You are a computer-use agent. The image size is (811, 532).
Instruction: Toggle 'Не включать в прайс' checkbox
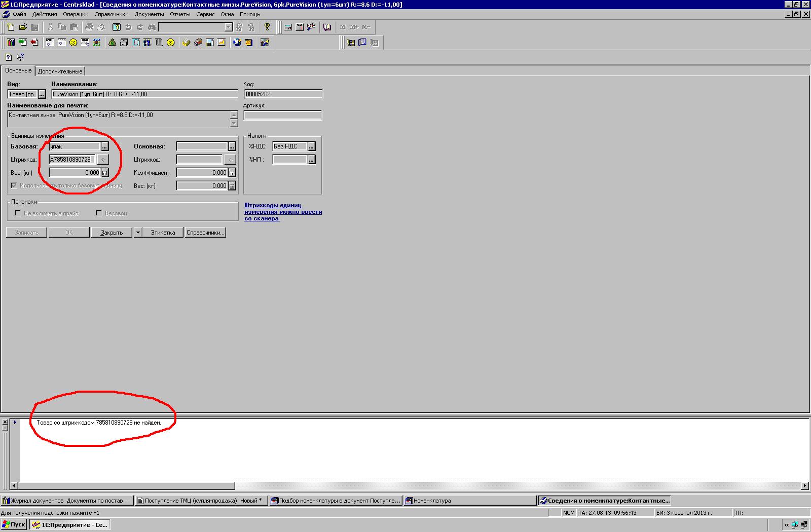point(18,213)
